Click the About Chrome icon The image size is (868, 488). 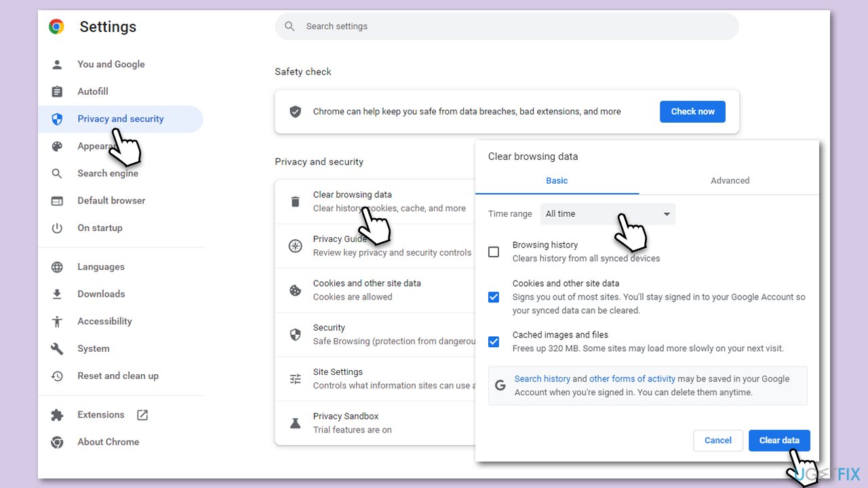57,442
